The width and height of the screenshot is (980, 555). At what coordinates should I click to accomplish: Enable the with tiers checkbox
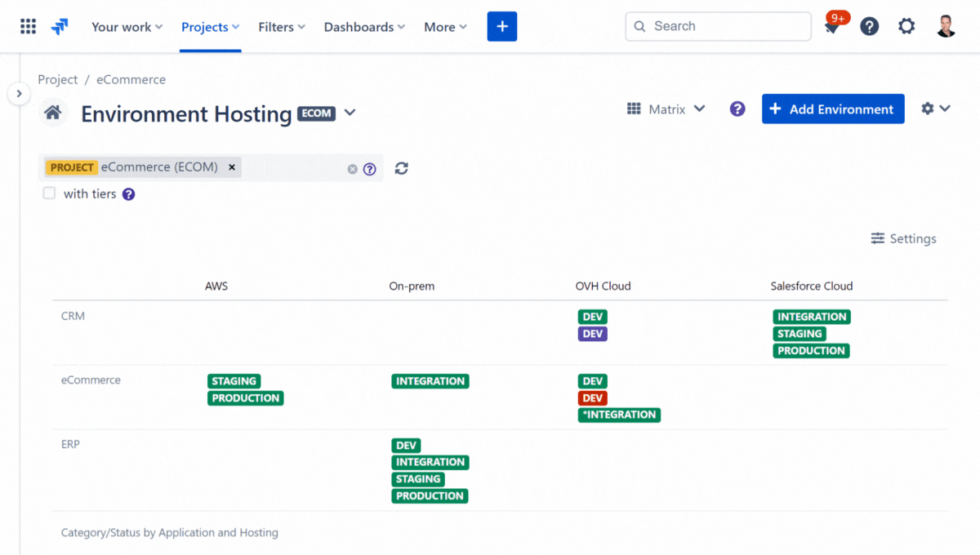tap(50, 193)
